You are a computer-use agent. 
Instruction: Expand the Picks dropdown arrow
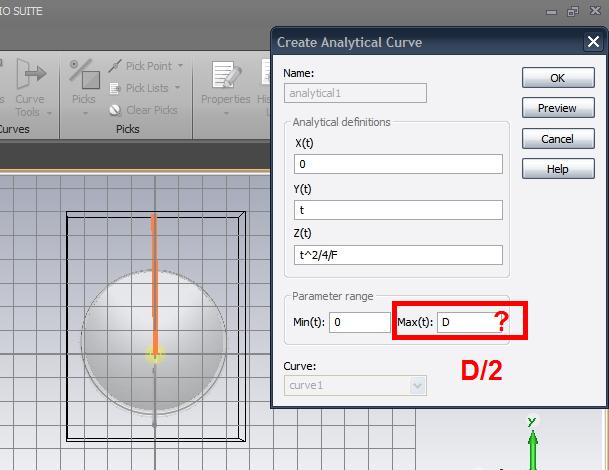(85, 113)
